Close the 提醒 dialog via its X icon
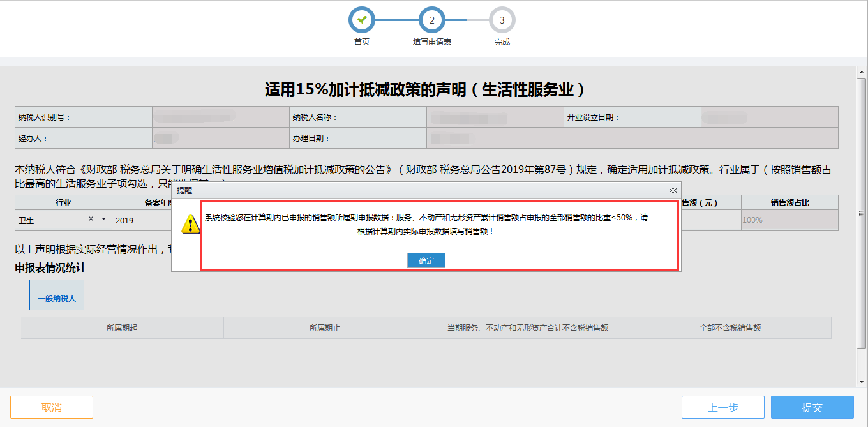 (673, 190)
